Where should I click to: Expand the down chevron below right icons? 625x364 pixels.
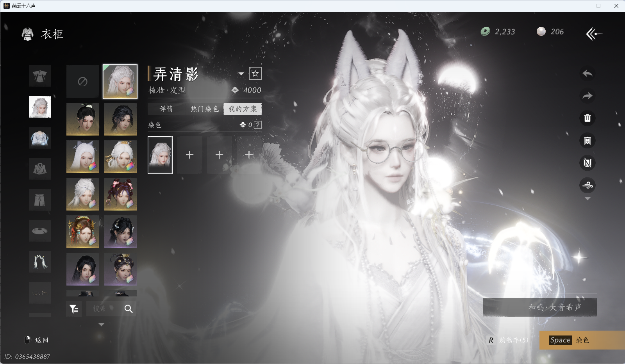point(587,198)
